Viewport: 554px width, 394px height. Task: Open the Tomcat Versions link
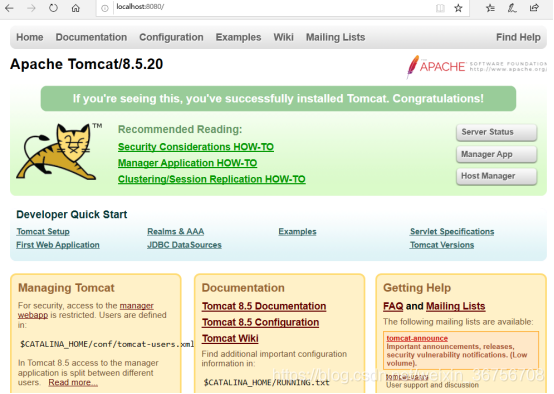442,245
